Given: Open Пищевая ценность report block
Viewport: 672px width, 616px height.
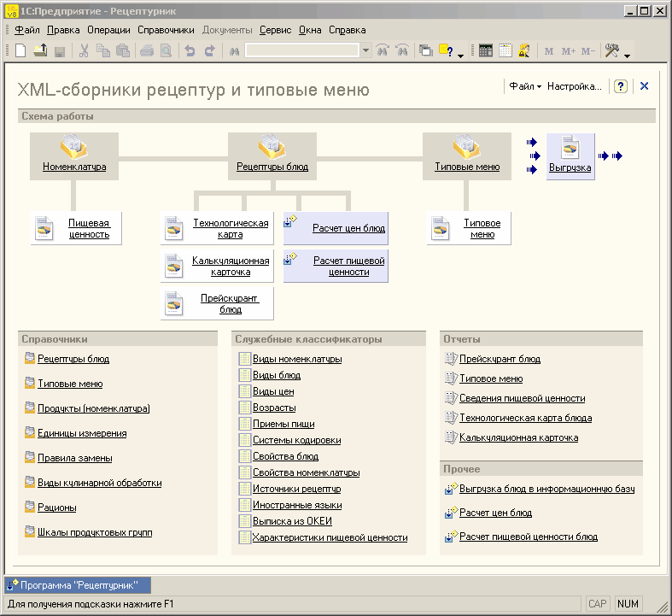Looking at the screenshot, I should click(76, 228).
